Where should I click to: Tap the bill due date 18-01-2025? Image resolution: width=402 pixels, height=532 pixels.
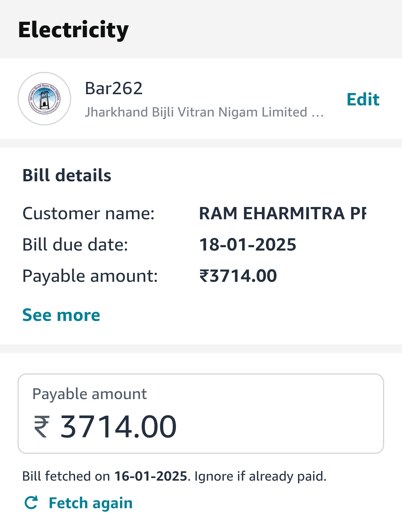[x=248, y=245]
